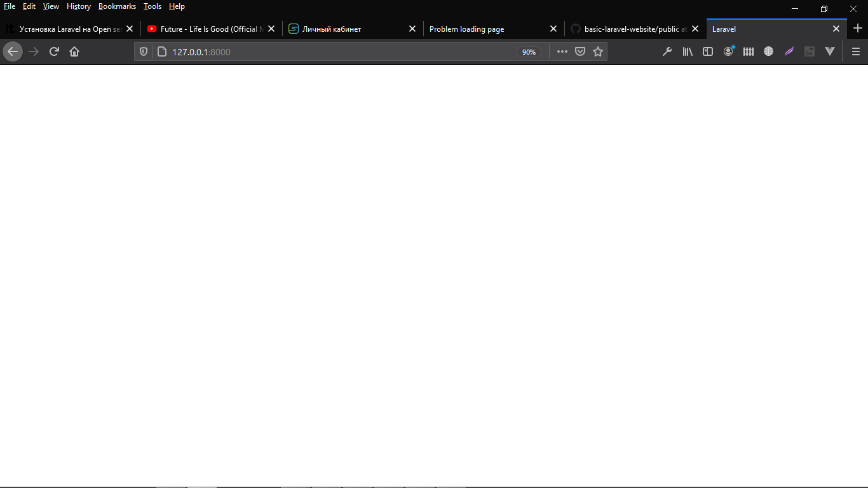Close the Problem loading page tab
Screen dimensions: 868x488
point(553,29)
